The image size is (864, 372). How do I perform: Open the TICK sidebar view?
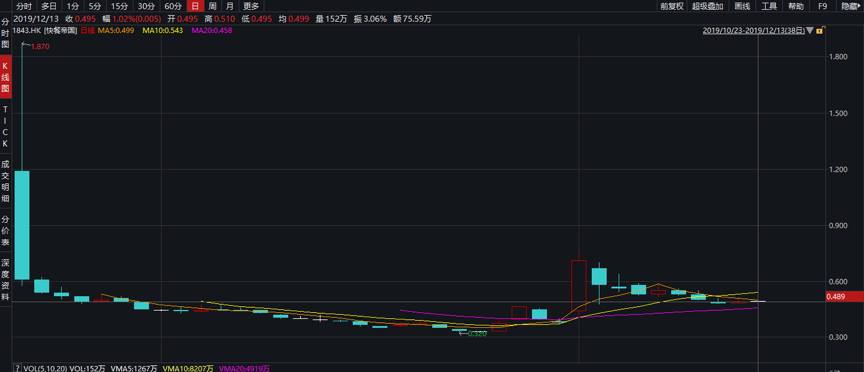point(6,126)
